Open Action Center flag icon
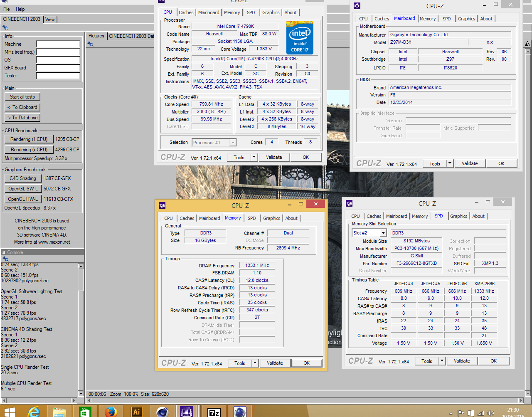532x417 pixels. tap(461, 413)
